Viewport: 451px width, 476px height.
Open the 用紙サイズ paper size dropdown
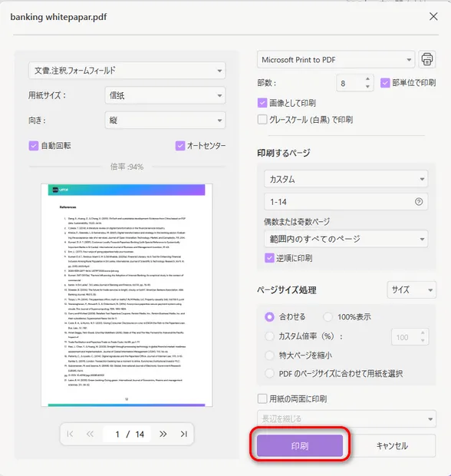165,95
